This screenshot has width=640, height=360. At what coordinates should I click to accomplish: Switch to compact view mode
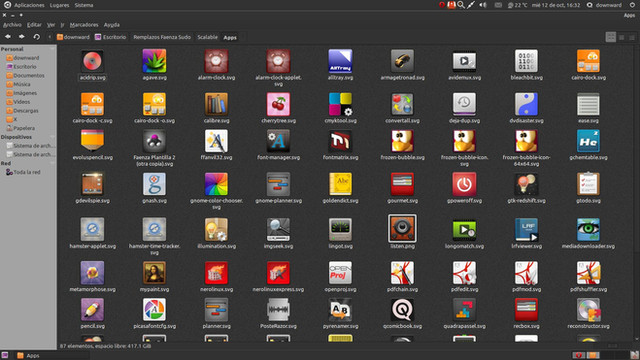[632, 38]
